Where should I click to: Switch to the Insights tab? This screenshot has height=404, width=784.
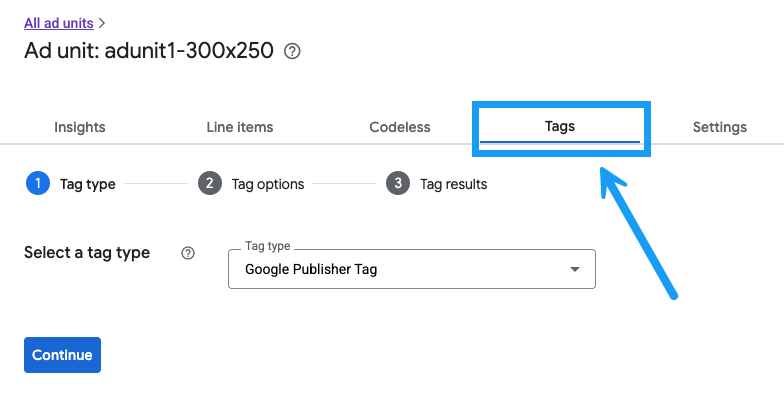tap(80, 127)
